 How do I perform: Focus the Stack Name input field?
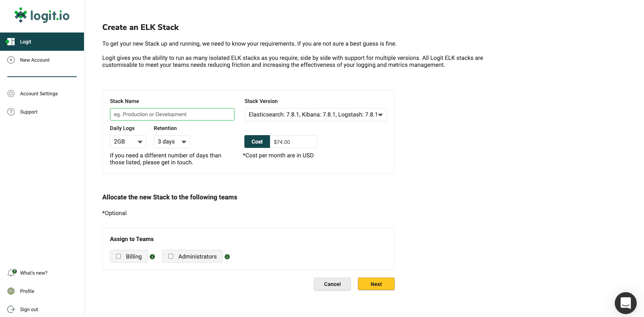tap(172, 114)
